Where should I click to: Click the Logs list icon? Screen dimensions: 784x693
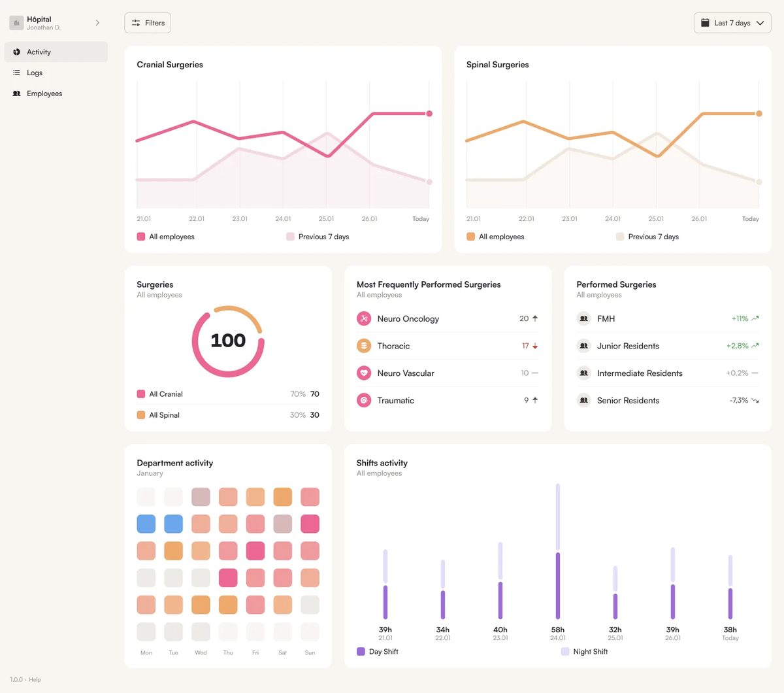16,73
